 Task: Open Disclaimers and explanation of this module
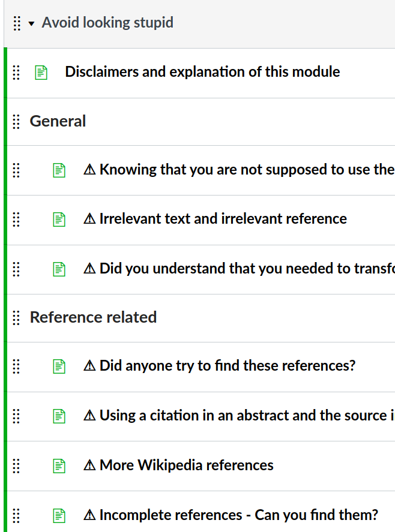(x=202, y=72)
